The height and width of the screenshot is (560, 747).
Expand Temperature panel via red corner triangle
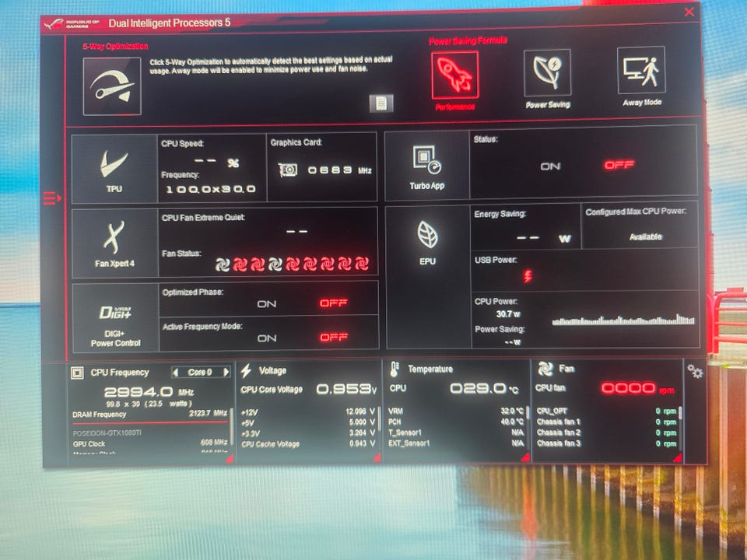click(x=525, y=457)
